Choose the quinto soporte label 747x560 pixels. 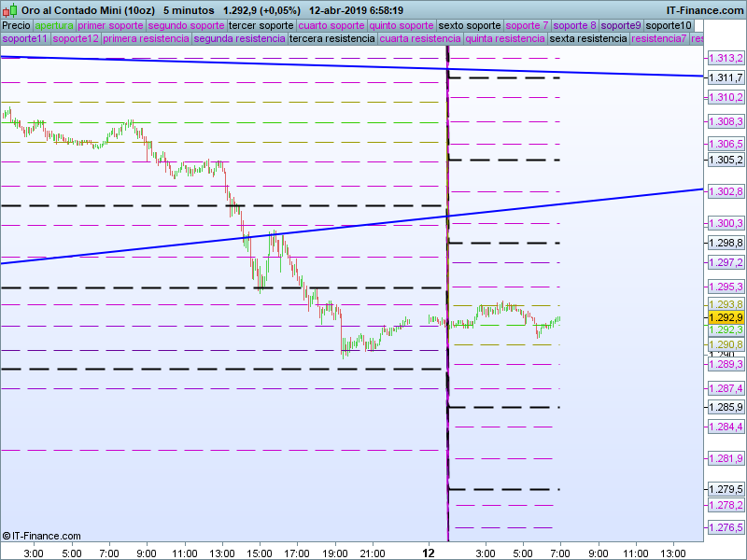click(402, 26)
